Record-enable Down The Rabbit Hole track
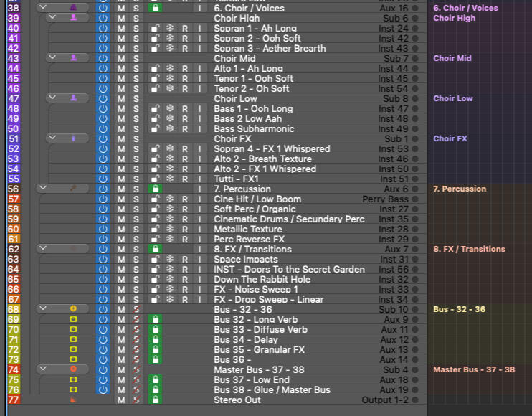The width and height of the screenshot is (532, 416). [x=185, y=279]
